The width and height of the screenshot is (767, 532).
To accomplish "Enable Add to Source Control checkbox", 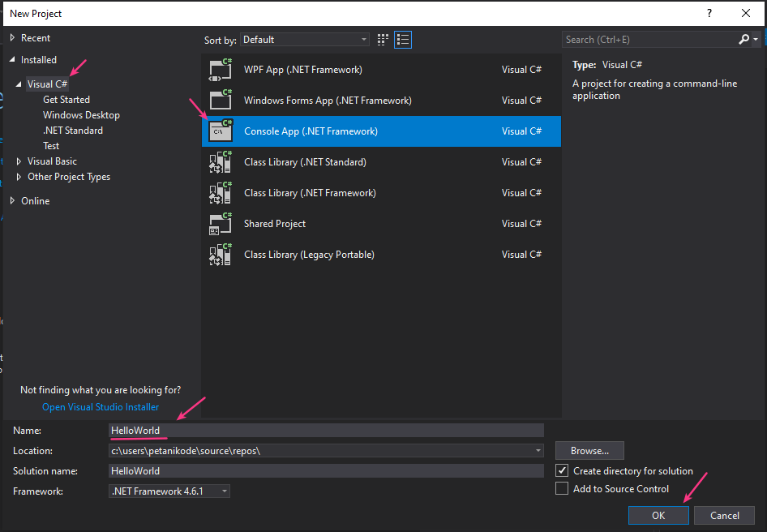I will (x=562, y=488).
